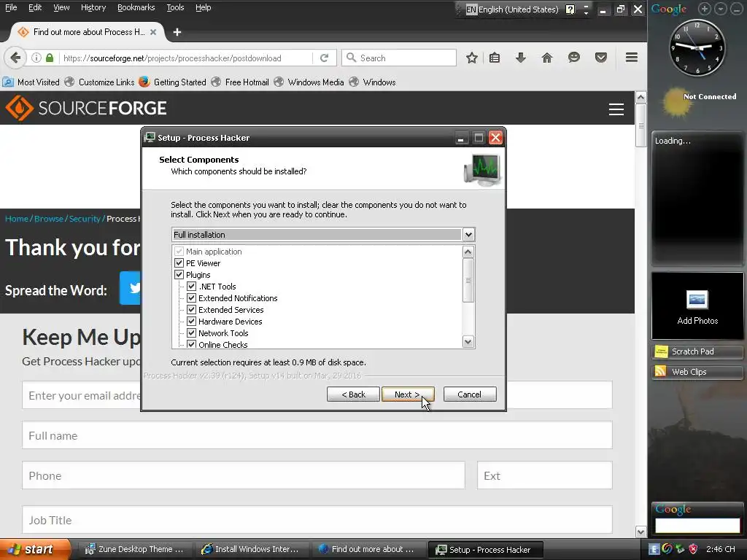Viewport: 747px width, 560px height.
Task: Open the Edit menu
Action: (x=35, y=7)
